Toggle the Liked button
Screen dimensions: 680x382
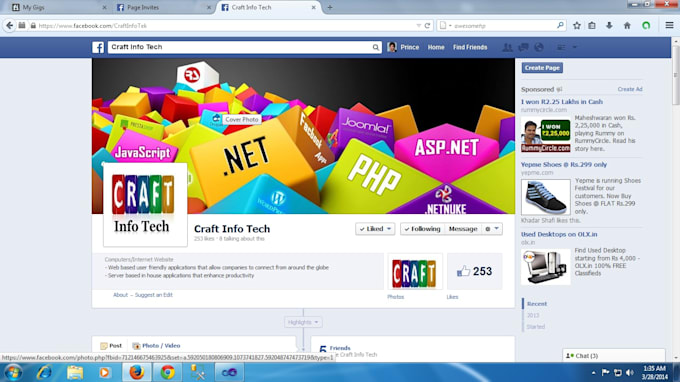click(375, 229)
